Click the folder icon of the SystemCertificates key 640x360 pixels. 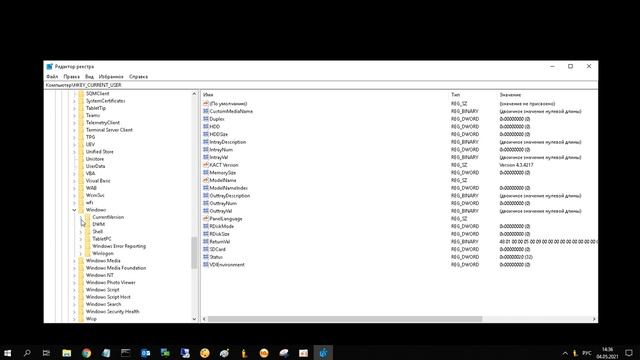(x=81, y=101)
